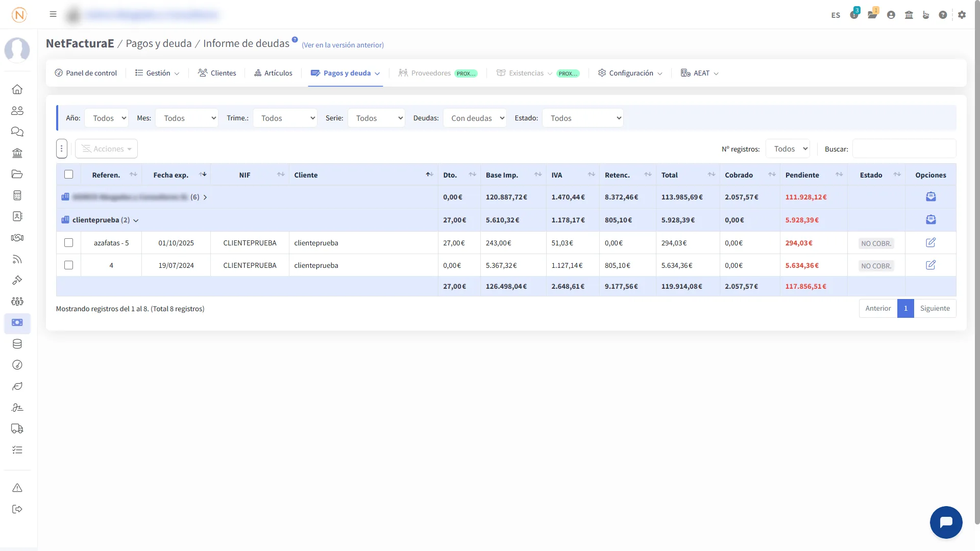980x551 pixels.
Task: Click the 'Ver en la versión anterior' link
Action: [342, 45]
